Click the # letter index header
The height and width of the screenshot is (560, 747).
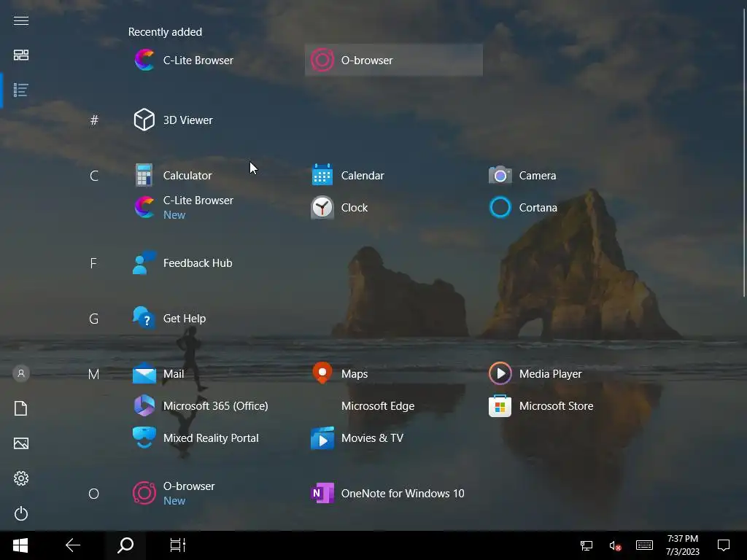(x=94, y=120)
